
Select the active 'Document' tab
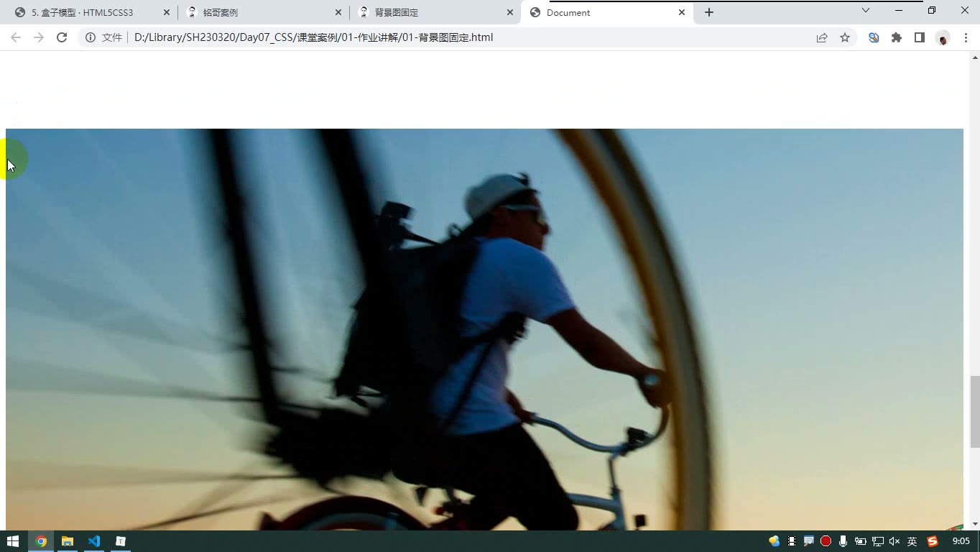tap(607, 12)
